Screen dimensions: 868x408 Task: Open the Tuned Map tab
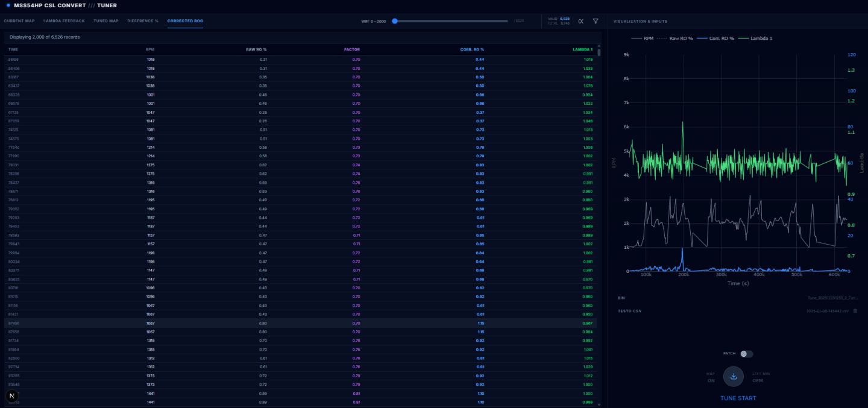point(106,21)
